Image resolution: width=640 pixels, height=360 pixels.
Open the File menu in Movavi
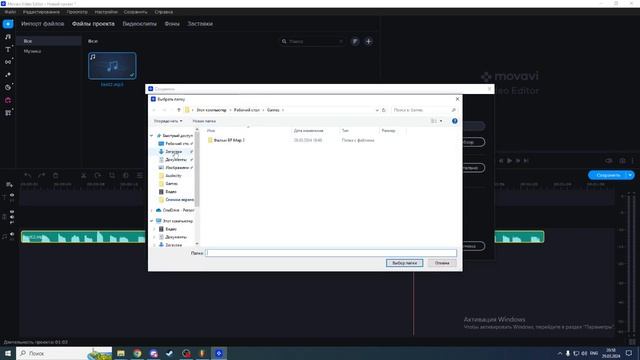(x=10, y=12)
